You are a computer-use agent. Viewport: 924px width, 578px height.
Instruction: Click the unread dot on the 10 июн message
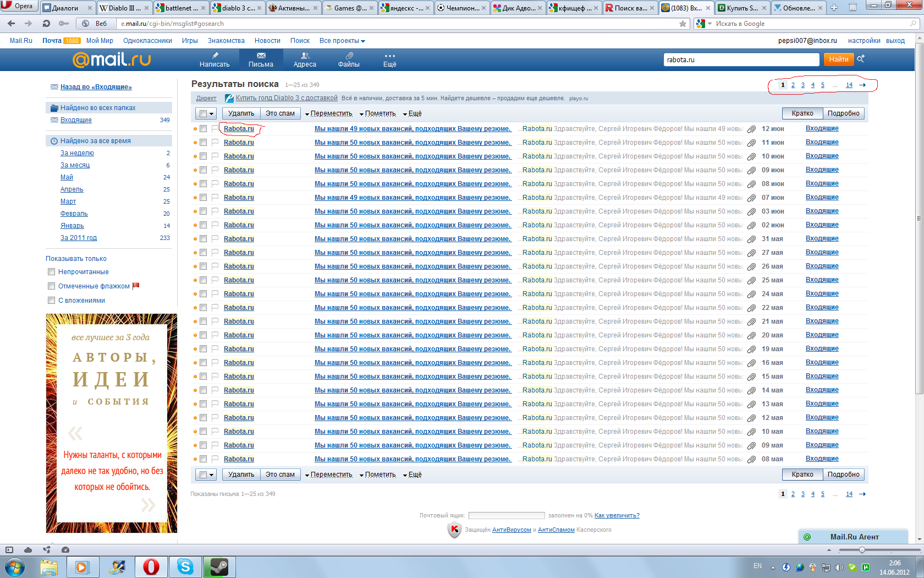[195, 156]
